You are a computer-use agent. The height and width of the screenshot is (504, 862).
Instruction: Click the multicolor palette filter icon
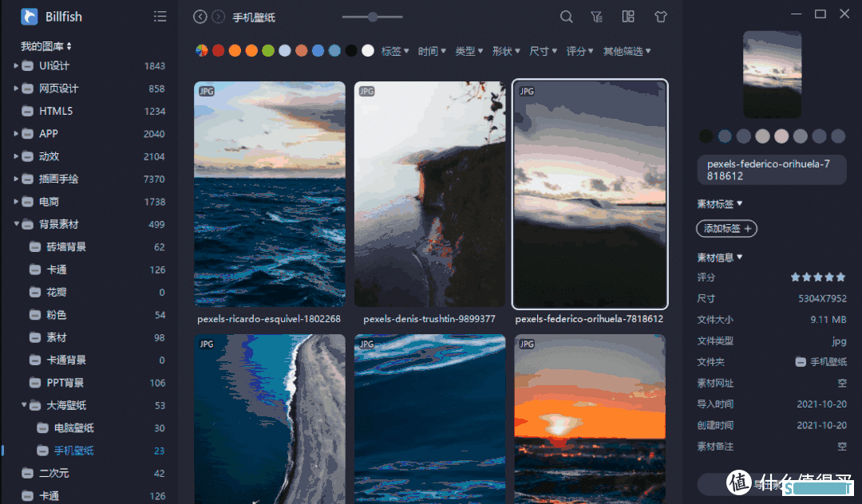[x=202, y=50]
